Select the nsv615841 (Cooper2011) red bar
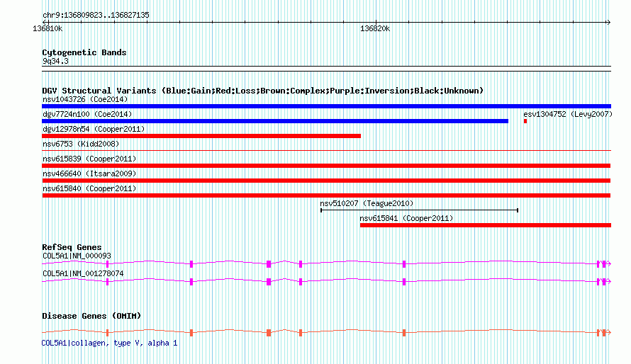The height and width of the screenshot is (364, 631). 486,225
